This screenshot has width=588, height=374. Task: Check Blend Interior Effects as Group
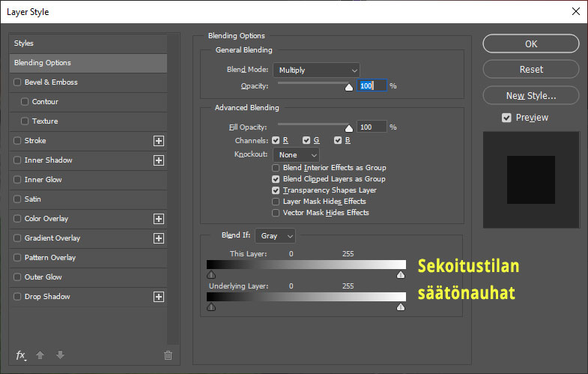pyautogui.click(x=276, y=168)
